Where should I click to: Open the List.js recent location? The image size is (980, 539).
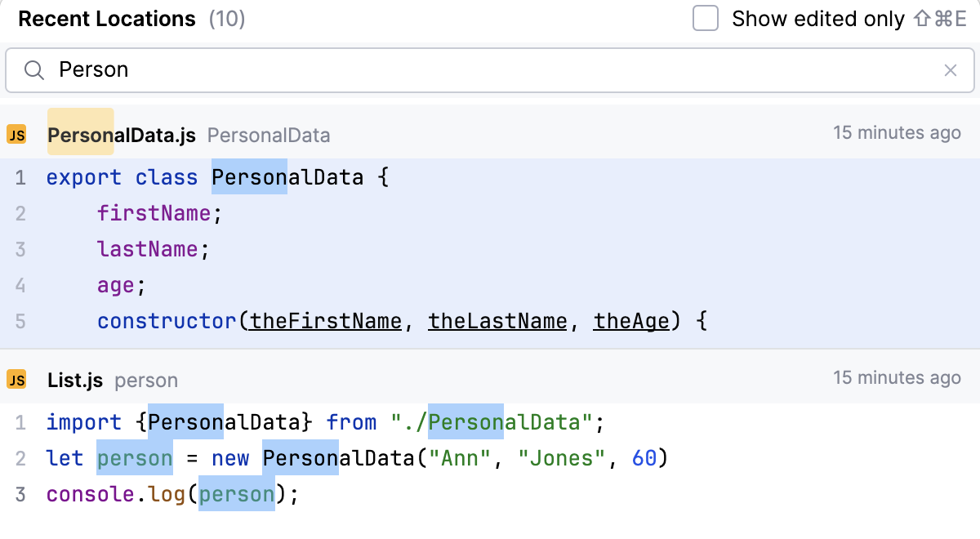click(x=75, y=380)
